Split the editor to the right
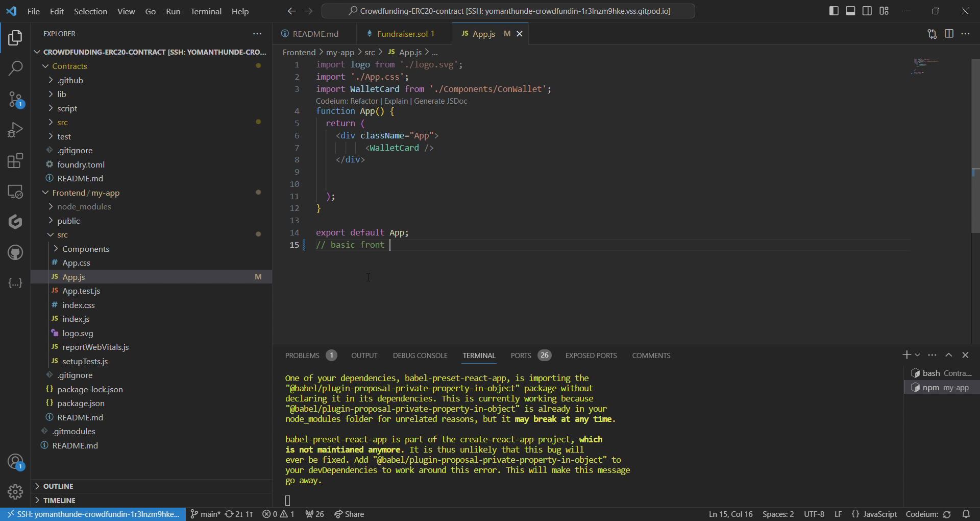Screen dimensions: 980x521 point(949,34)
